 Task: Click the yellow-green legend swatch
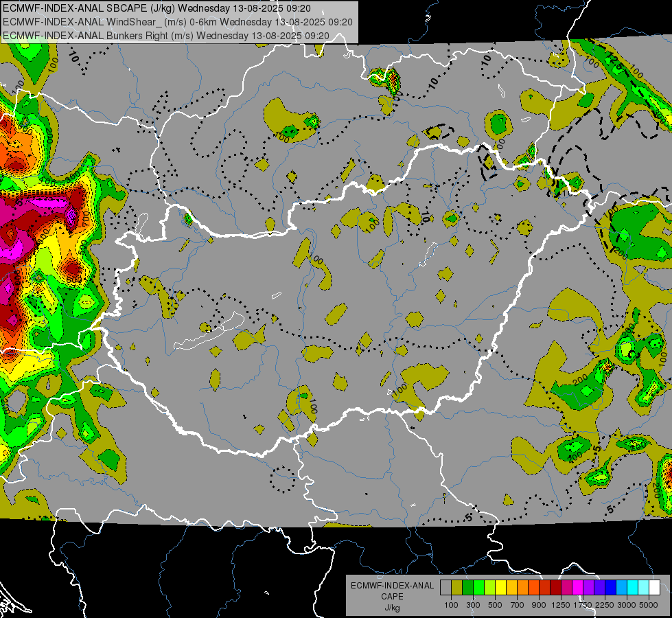(489, 587)
